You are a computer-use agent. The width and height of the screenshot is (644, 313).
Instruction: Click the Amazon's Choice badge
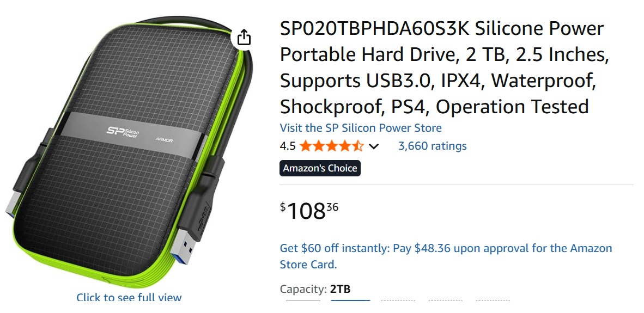(x=320, y=168)
